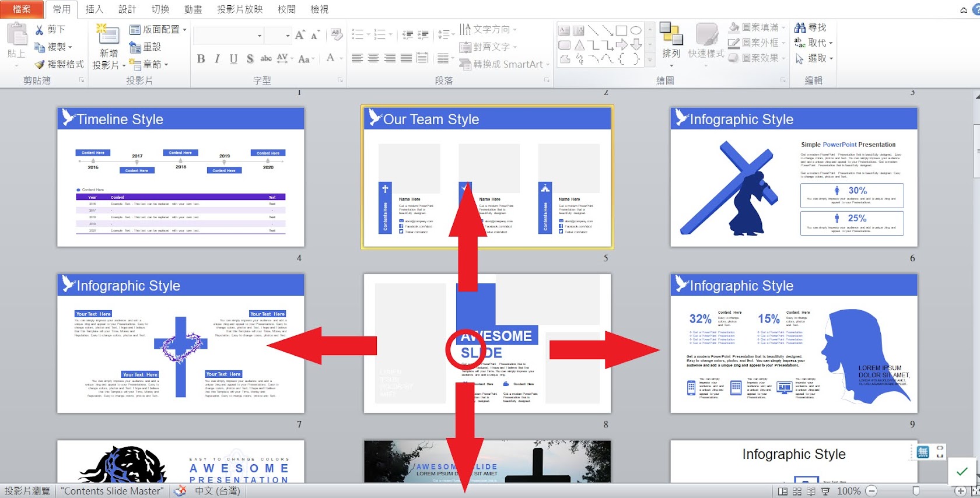Click the Justify text alignment icon
Screen dimensions: 980x498
pos(406,58)
